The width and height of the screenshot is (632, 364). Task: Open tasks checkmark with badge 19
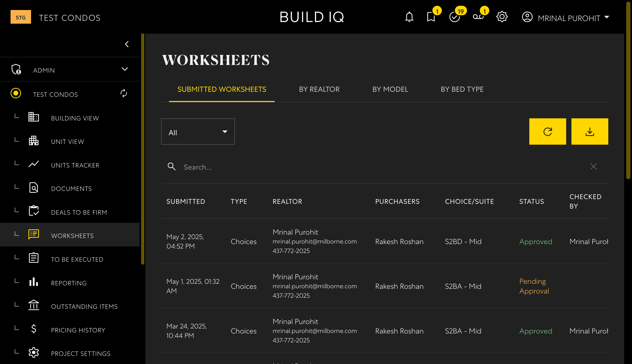pos(455,17)
